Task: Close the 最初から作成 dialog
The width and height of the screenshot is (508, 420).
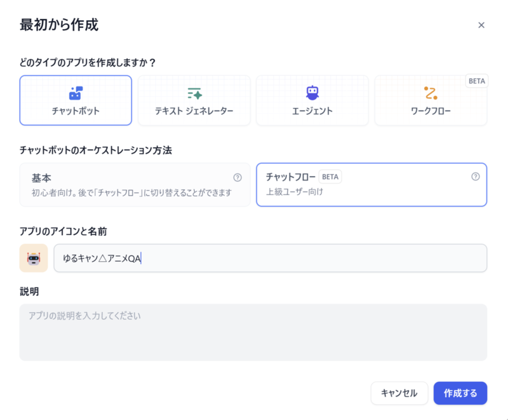Action: [481, 25]
